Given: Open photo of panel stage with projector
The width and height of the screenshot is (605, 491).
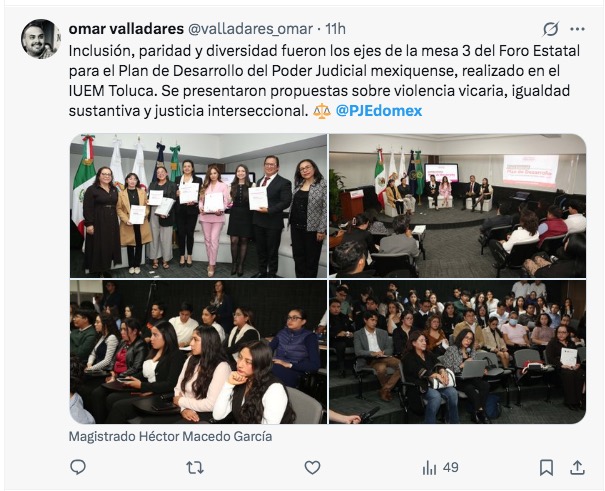Looking at the screenshot, I should [x=458, y=206].
